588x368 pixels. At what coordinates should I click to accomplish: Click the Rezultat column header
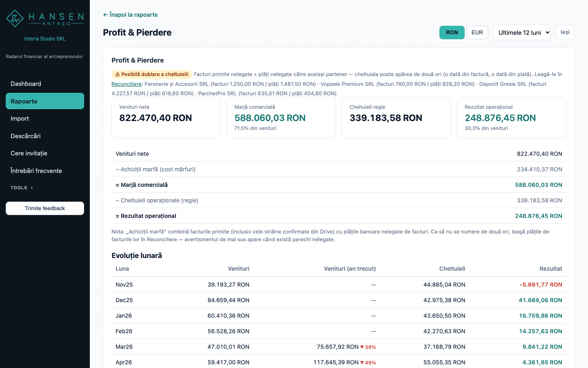click(551, 269)
